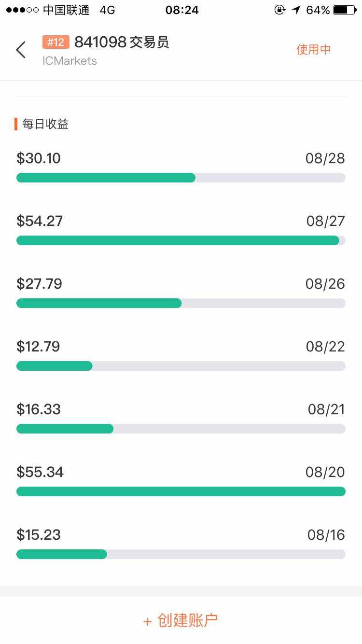The width and height of the screenshot is (362, 644).
Task: Tap the ICMarkets broker label
Action: click(70, 61)
